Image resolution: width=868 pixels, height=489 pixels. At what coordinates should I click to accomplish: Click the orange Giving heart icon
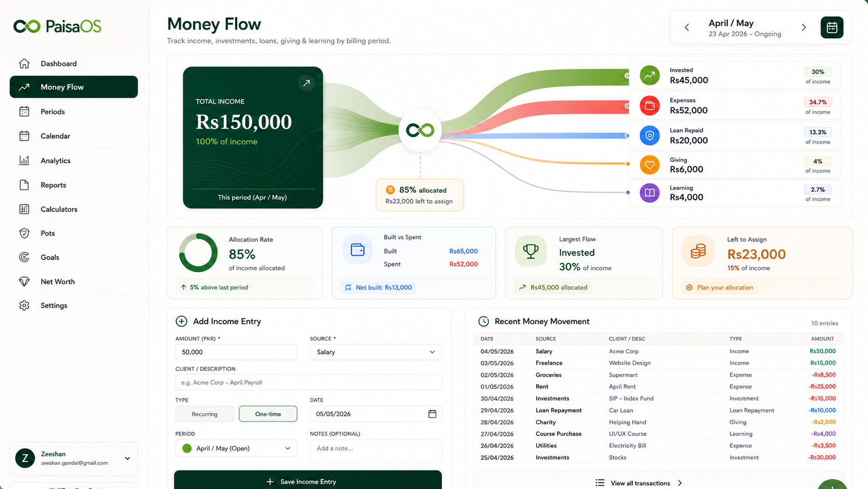pos(649,165)
